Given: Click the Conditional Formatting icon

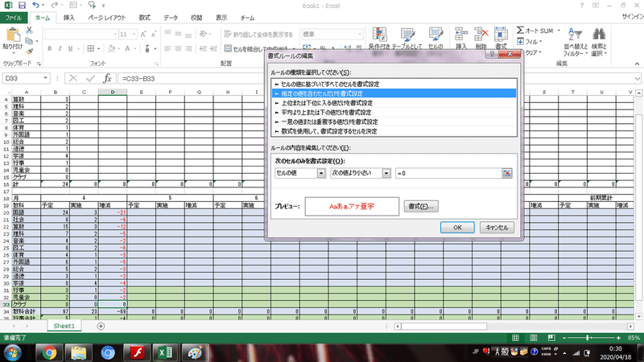Looking at the screenshot, I should 379,35.
